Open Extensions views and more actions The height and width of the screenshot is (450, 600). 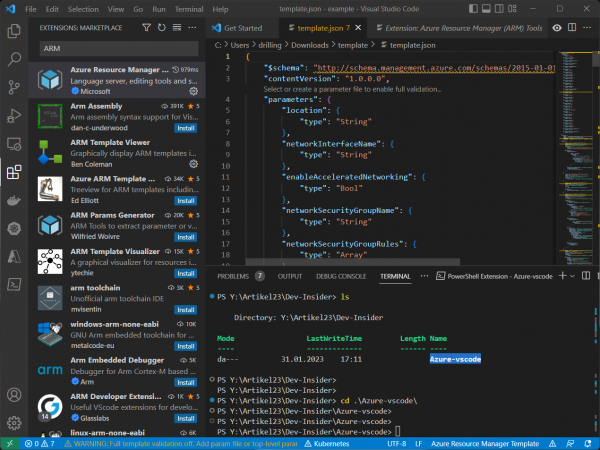coord(192,28)
